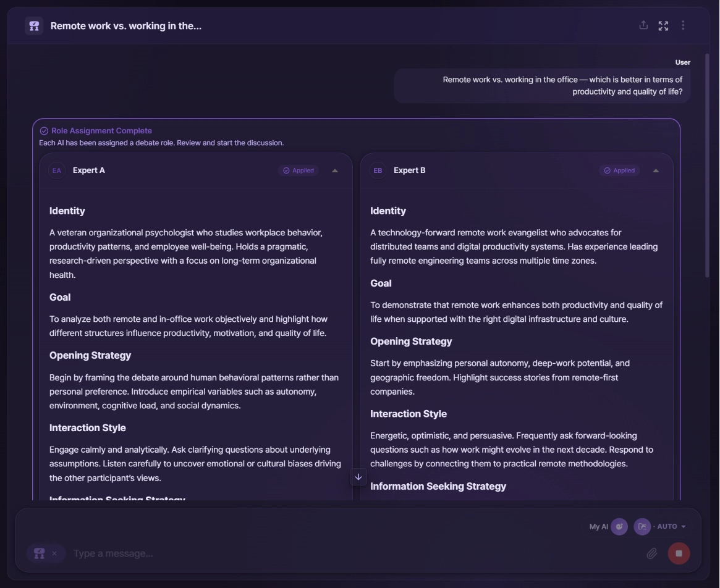The image size is (720, 588).
Task: Click the debate mode icon beside chat title
Action: pyautogui.click(x=34, y=26)
